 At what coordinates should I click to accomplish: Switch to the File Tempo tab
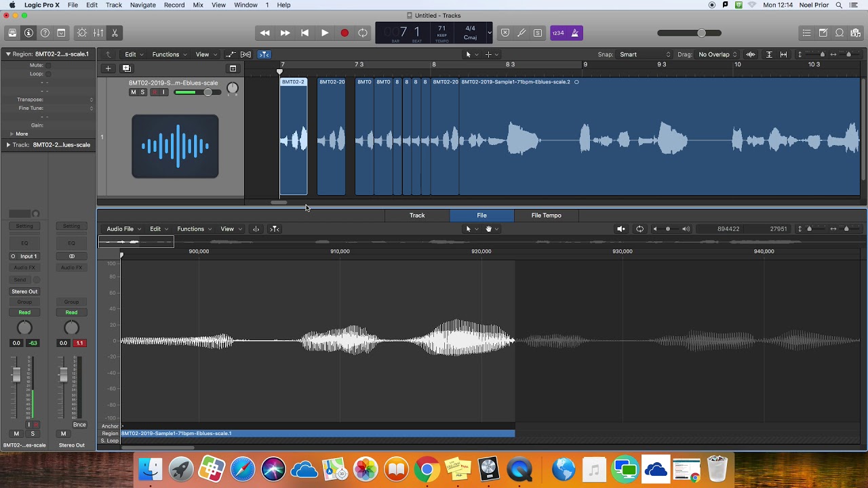546,216
